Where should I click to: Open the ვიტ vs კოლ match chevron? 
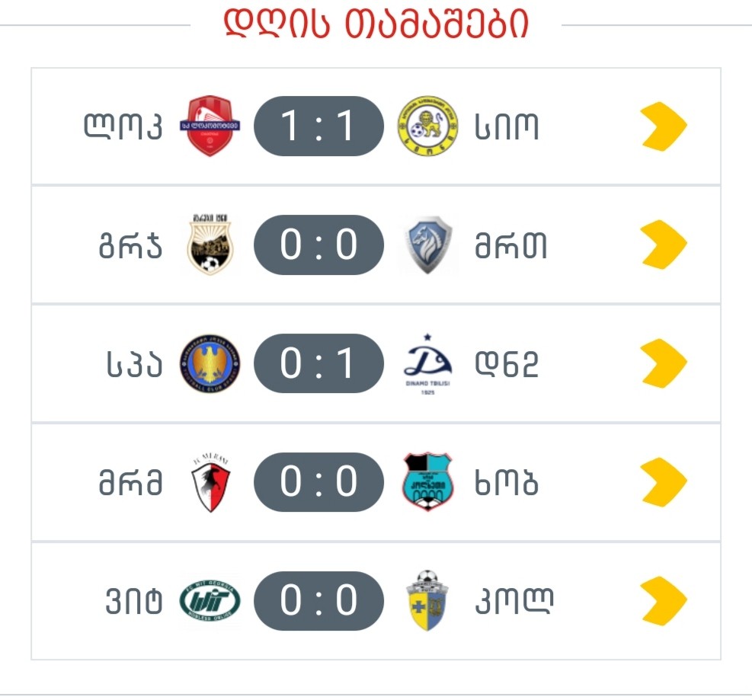click(664, 600)
